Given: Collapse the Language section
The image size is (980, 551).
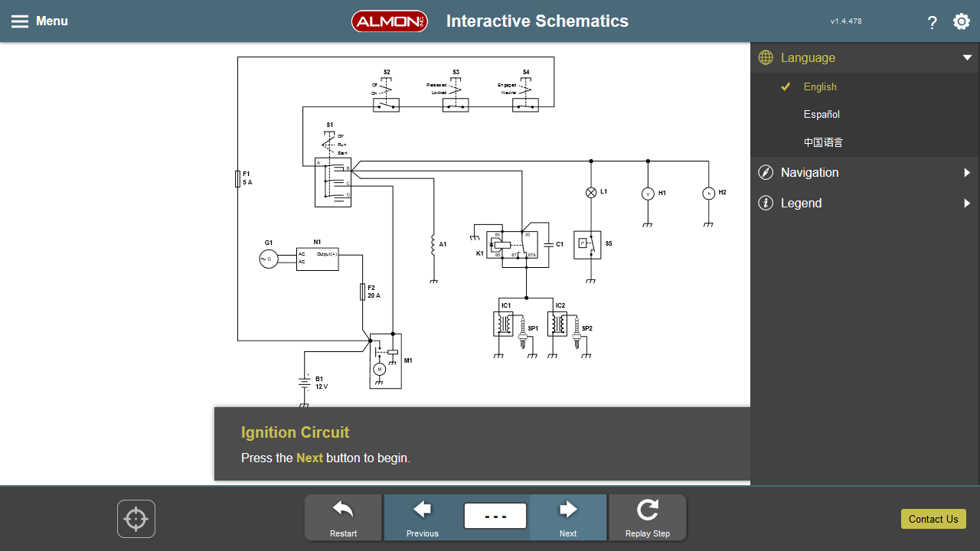Looking at the screenshot, I should (x=967, y=57).
